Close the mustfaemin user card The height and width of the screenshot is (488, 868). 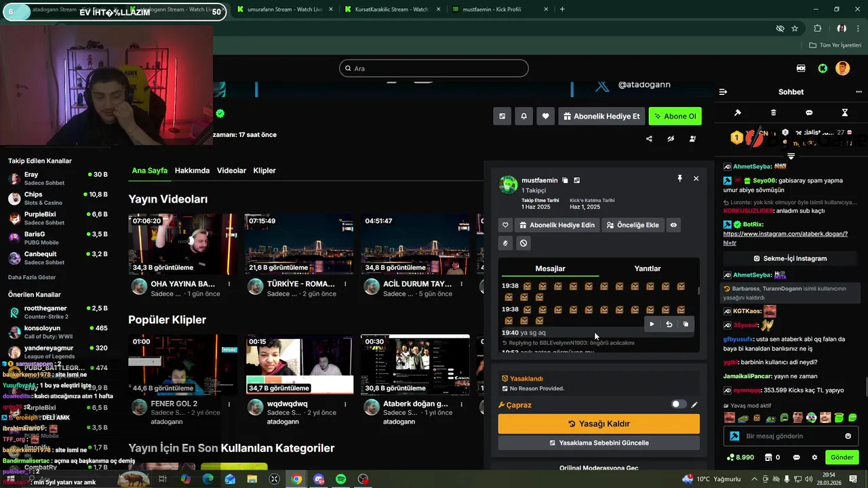(696, 178)
